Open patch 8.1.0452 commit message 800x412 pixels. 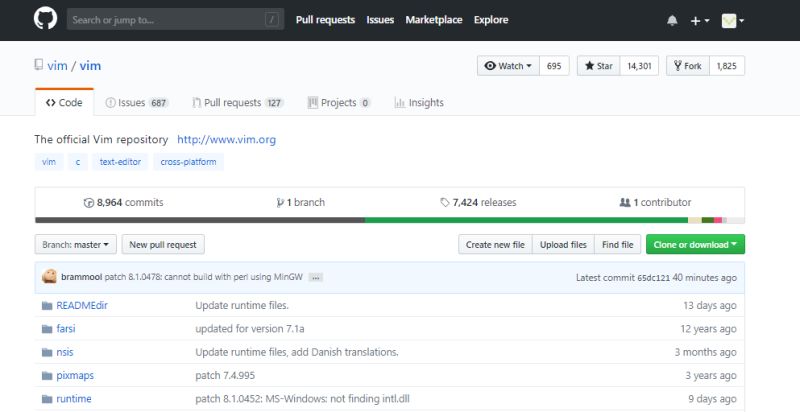click(303, 399)
